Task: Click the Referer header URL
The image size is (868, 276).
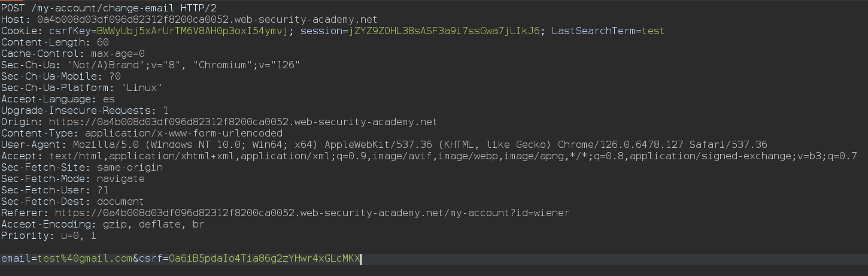Action: [312, 213]
